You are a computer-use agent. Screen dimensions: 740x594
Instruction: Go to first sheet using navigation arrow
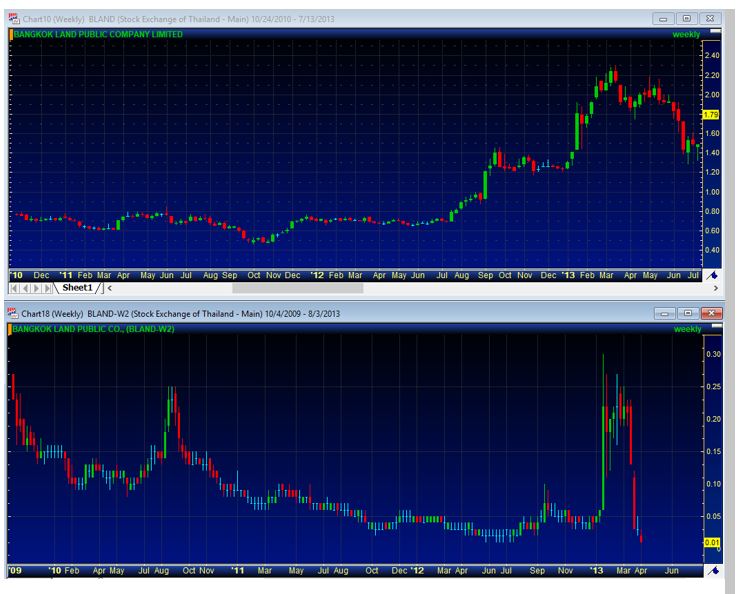click(12, 288)
